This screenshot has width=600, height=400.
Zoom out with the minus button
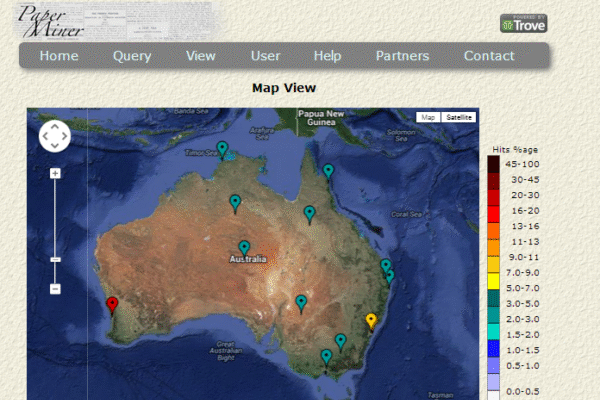point(55,289)
